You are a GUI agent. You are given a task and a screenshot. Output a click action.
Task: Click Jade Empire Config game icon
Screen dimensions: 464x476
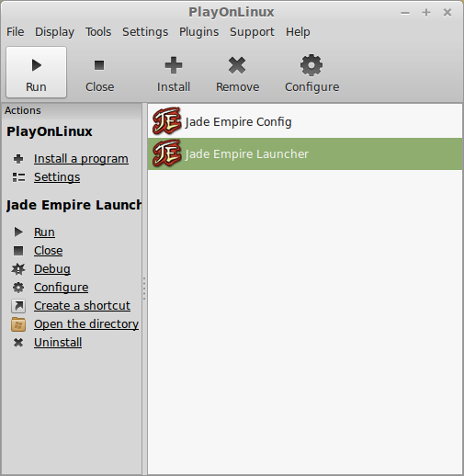[166, 121]
